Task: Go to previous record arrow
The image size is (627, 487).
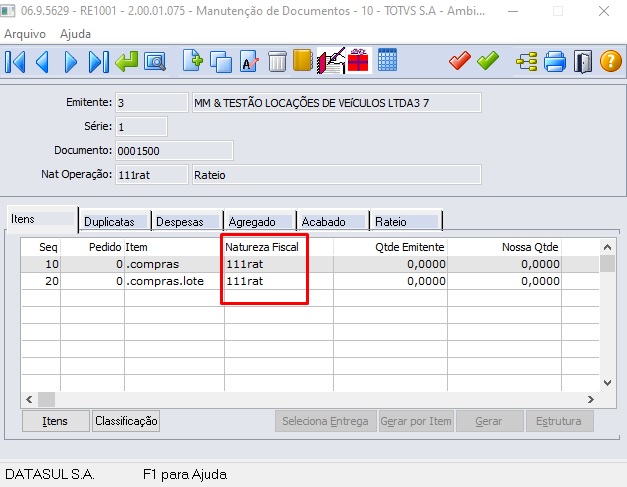Action: pyautogui.click(x=42, y=62)
